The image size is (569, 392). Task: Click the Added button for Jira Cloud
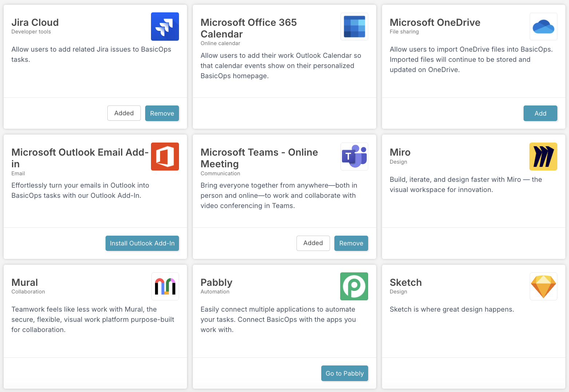[124, 113]
